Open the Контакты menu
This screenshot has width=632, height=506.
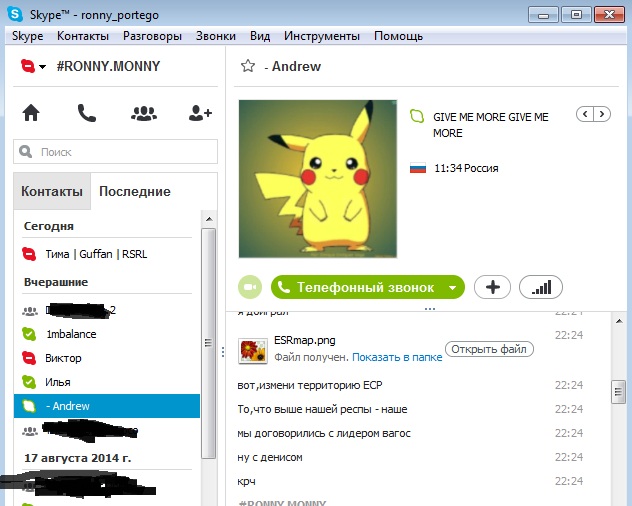(83, 36)
